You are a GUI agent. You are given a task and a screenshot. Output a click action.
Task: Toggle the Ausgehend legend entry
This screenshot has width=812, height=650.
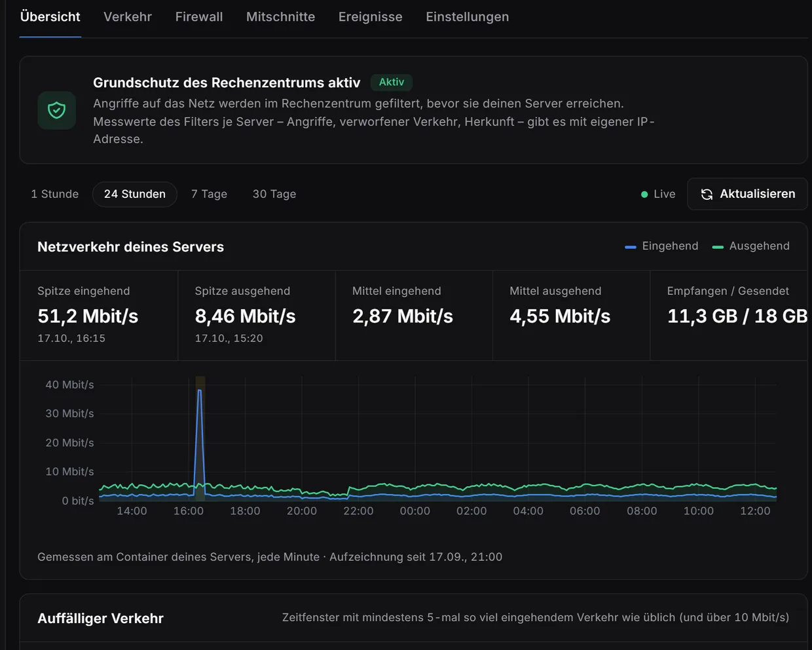click(750, 246)
